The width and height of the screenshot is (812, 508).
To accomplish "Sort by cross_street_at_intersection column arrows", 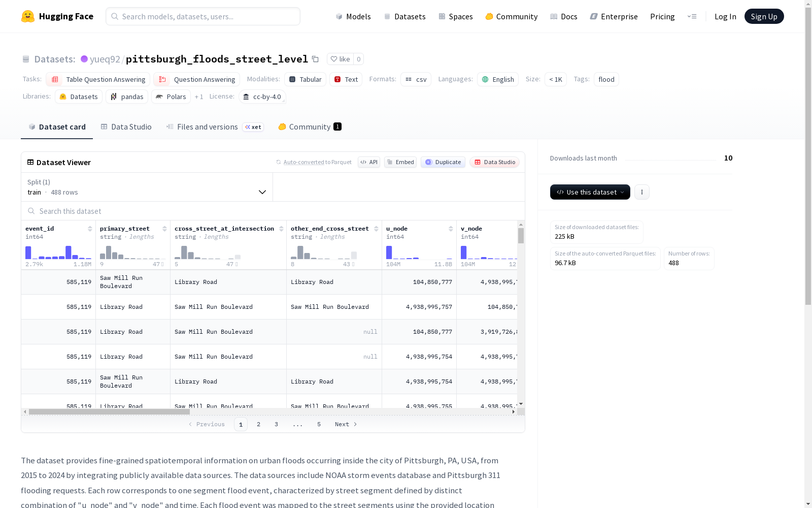I will click(281, 229).
